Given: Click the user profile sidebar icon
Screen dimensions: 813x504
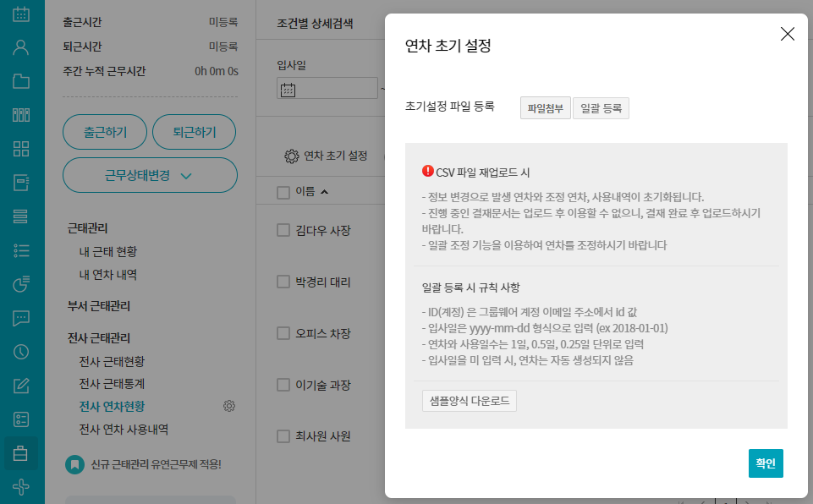Looking at the screenshot, I should 21,47.
